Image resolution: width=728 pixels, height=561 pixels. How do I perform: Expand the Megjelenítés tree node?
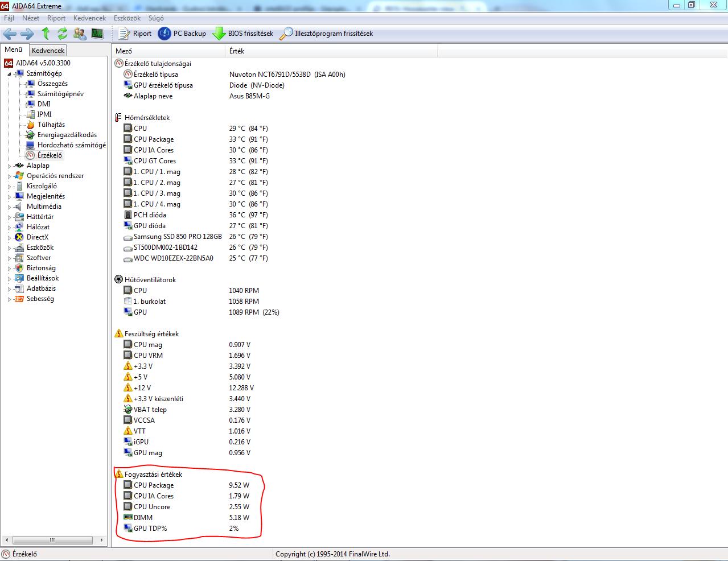(9, 196)
